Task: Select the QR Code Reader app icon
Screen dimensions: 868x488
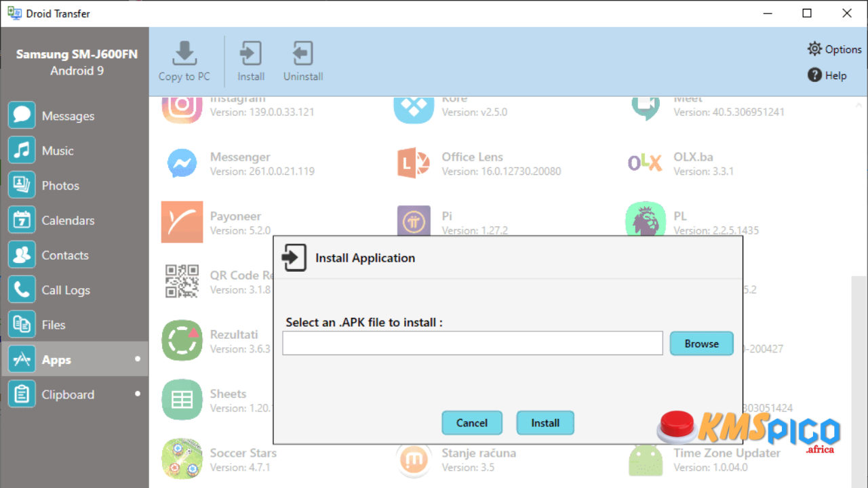Action: pyautogui.click(x=182, y=281)
